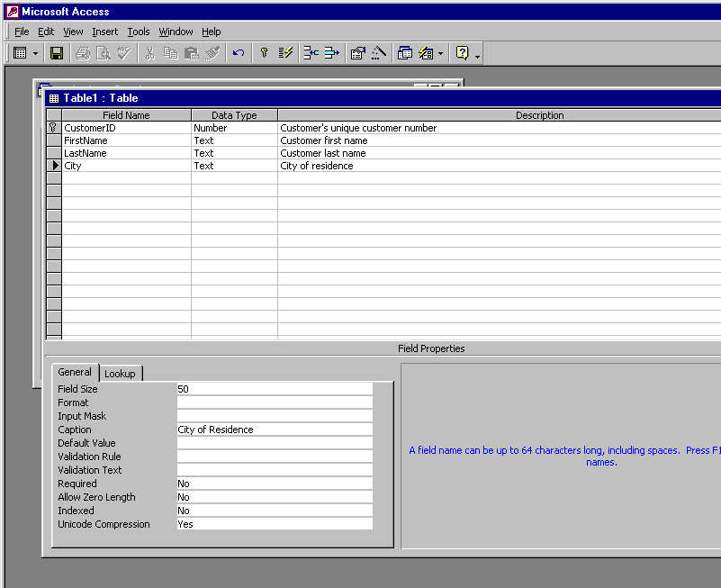Click the Data Type column header

(234, 115)
